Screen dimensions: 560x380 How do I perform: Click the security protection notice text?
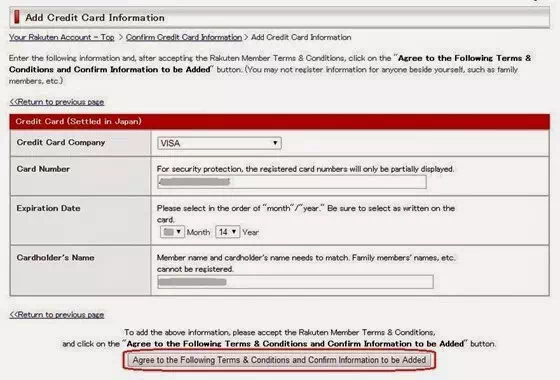[x=305, y=169]
